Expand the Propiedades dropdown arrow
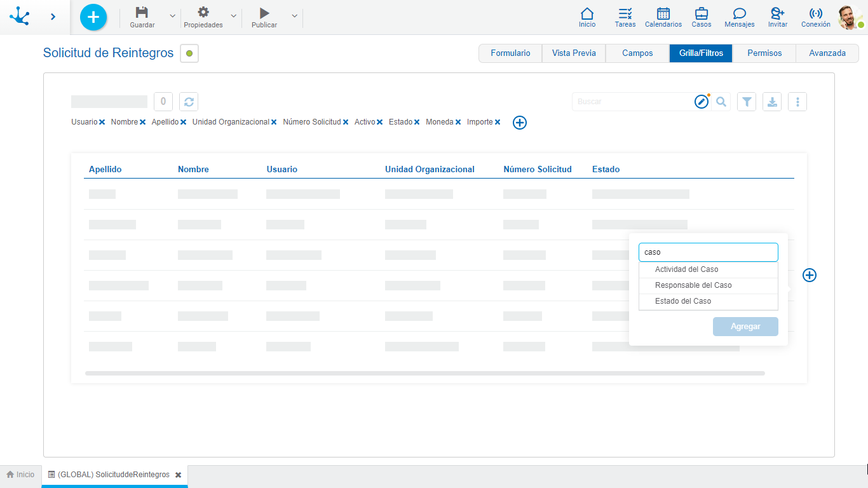The height and width of the screenshot is (488, 868). [x=233, y=16]
